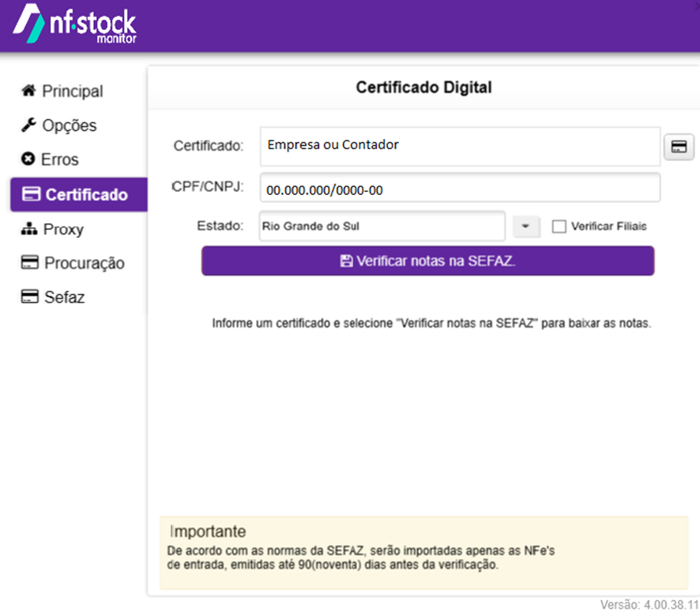The height and width of the screenshot is (612, 700).
Task: Click the CPF/CNPJ input field
Action: [460, 188]
